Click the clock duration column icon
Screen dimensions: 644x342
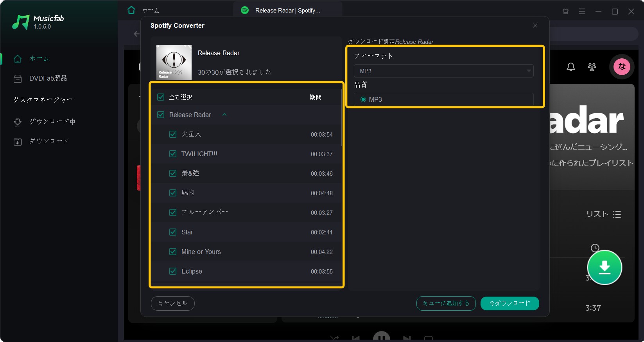[595, 248]
